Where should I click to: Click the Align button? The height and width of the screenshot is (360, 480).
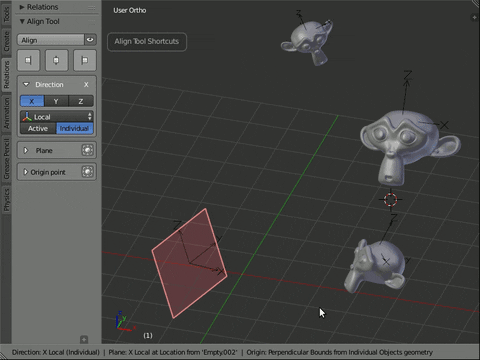[x=51, y=40]
